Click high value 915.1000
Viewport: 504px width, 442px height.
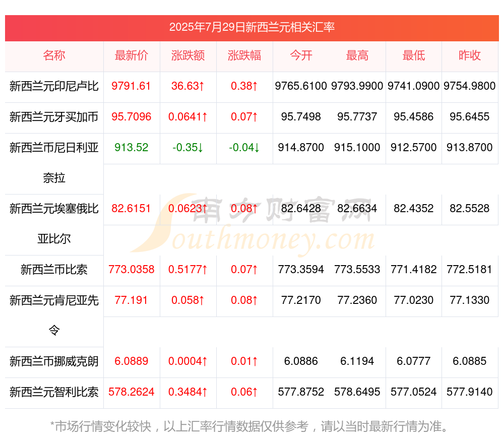click(x=357, y=148)
